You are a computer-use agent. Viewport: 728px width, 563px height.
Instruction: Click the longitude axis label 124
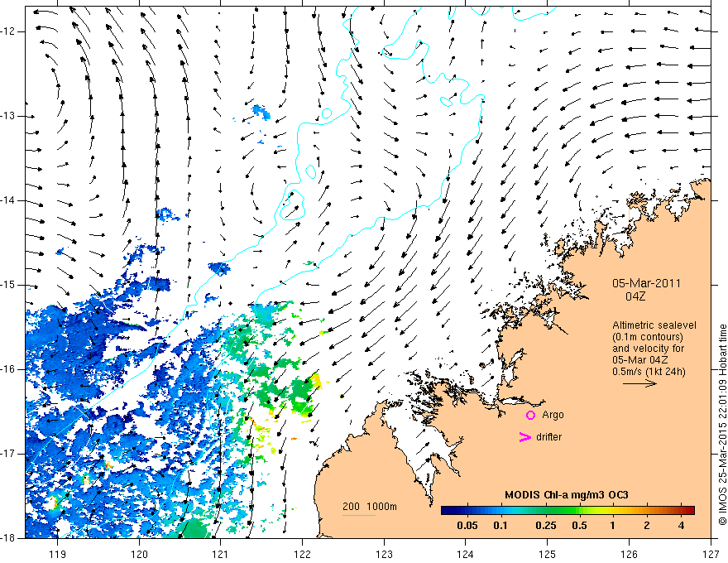coord(466,554)
